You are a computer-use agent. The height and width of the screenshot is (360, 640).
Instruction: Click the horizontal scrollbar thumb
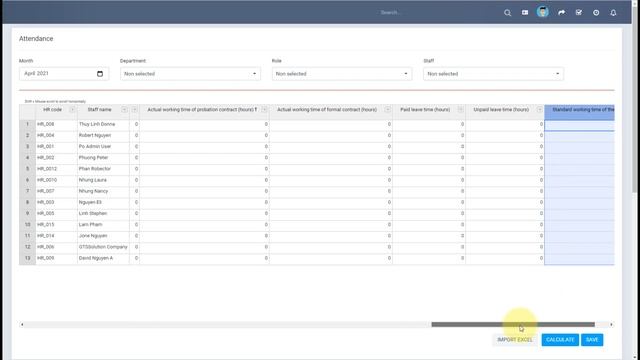pos(513,324)
